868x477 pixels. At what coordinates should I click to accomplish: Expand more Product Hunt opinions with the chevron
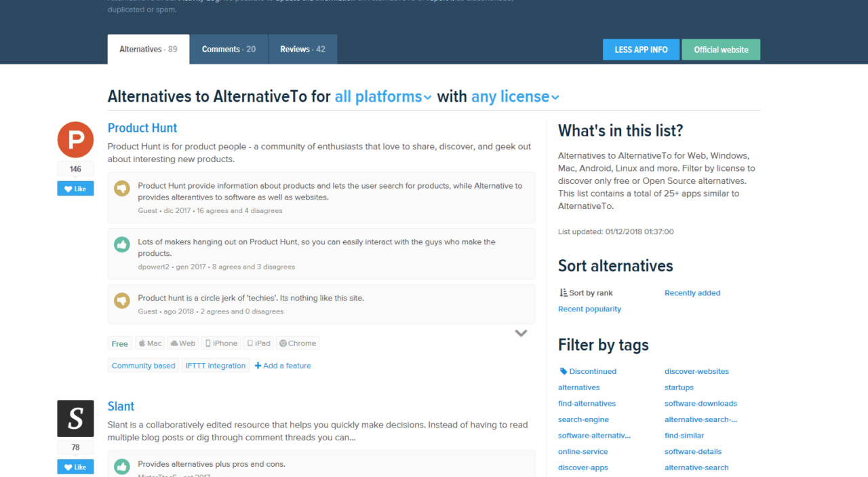tap(521, 332)
